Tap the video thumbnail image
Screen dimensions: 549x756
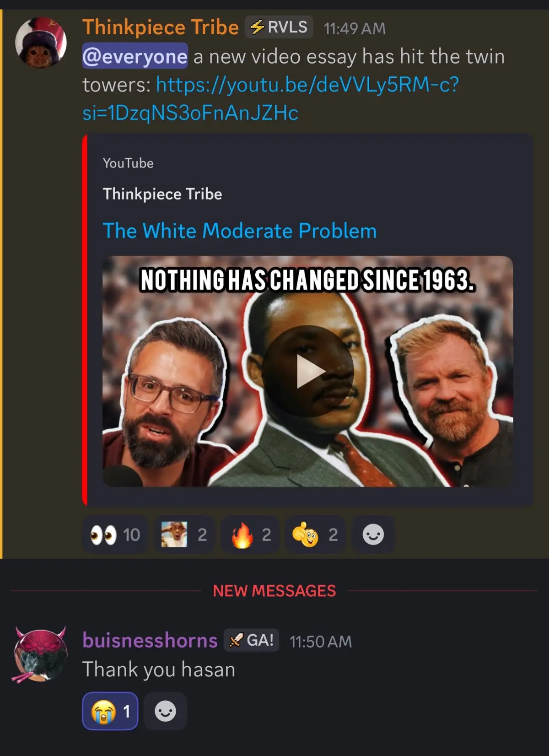pos(308,371)
